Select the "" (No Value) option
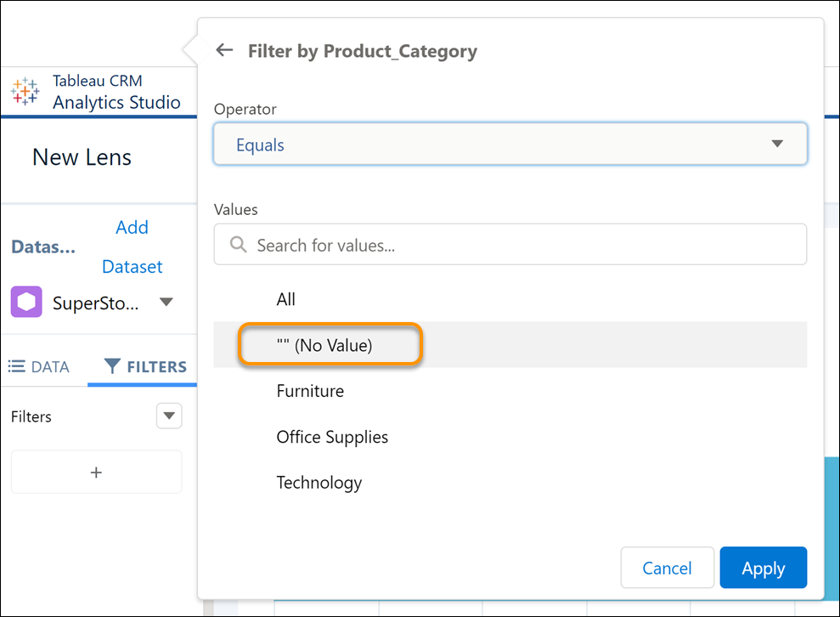This screenshot has height=617, width=840. 510,345
